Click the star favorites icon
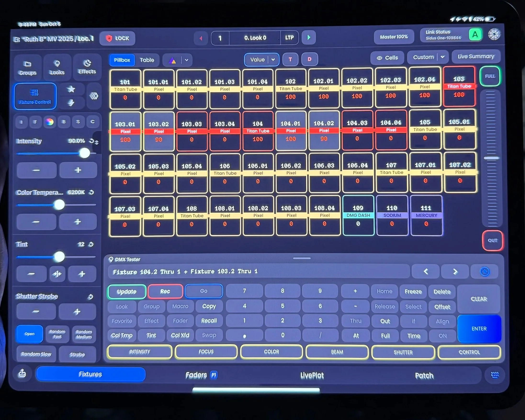Screen dimensions: 525x420 71,89
